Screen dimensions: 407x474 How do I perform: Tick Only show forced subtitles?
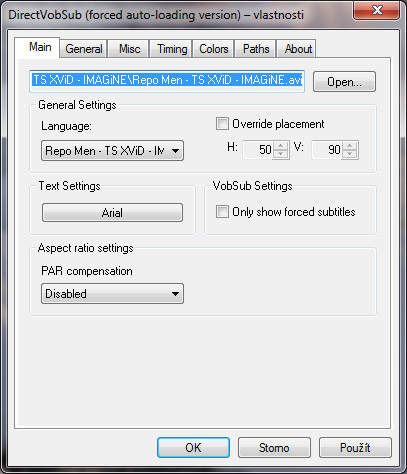coord(222,212)
